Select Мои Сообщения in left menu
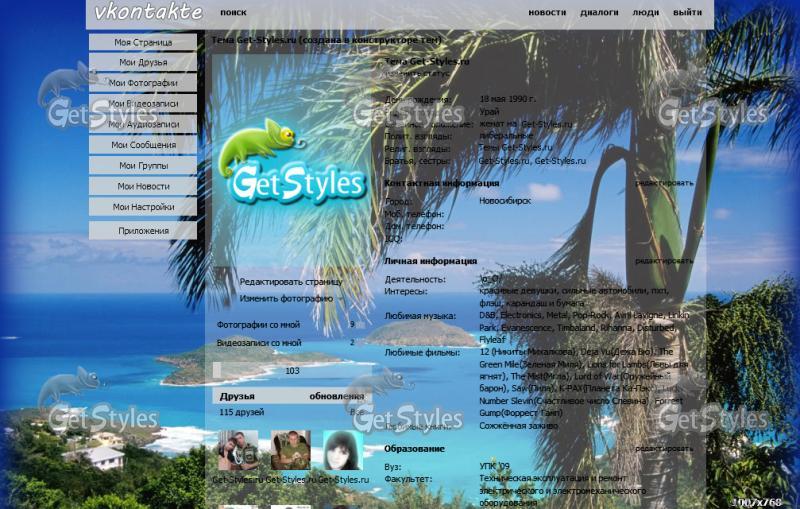The image size is (800, 509). tap(143, 145)
